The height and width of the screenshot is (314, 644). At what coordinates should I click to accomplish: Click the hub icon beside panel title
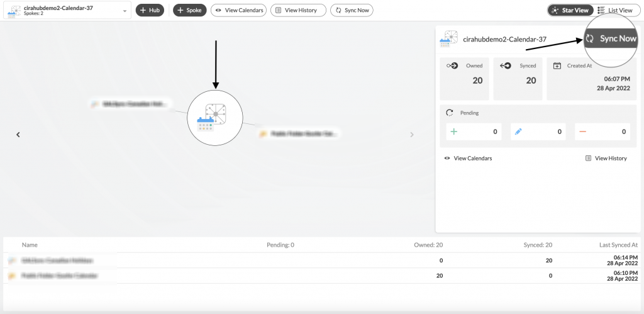point(449,39)
